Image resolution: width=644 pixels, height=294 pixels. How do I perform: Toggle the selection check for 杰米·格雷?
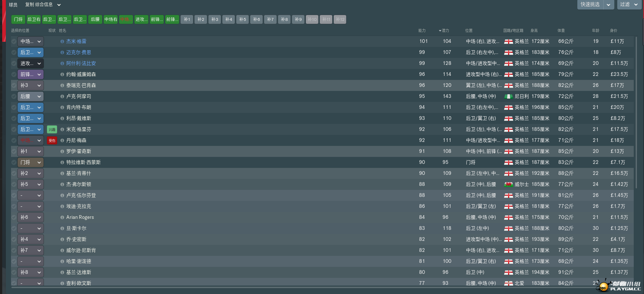point(14,41)
